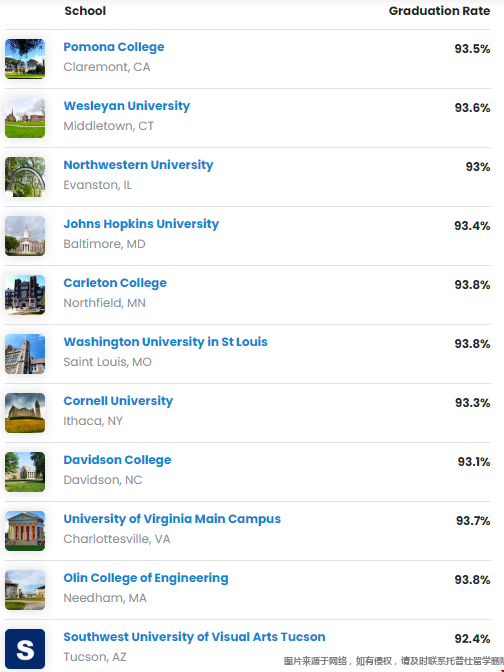The height and width of the screenshot is (672, 504).
Task: Click the University of Virginia rotunda thumbnail
Action: coord(25,531)
